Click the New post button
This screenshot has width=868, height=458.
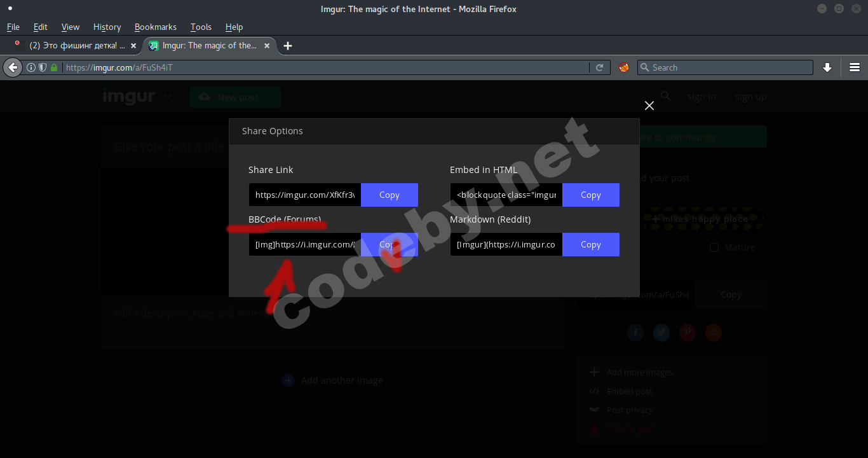point(235,97)
